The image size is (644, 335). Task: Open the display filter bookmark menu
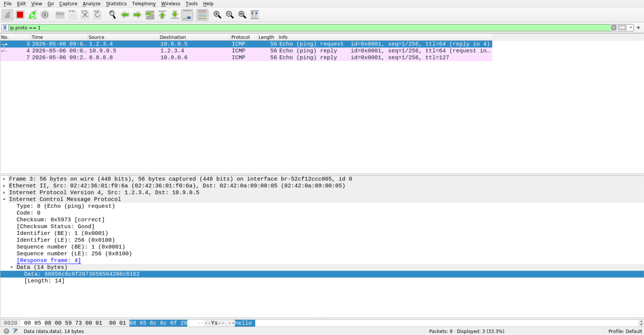(5, 28)
